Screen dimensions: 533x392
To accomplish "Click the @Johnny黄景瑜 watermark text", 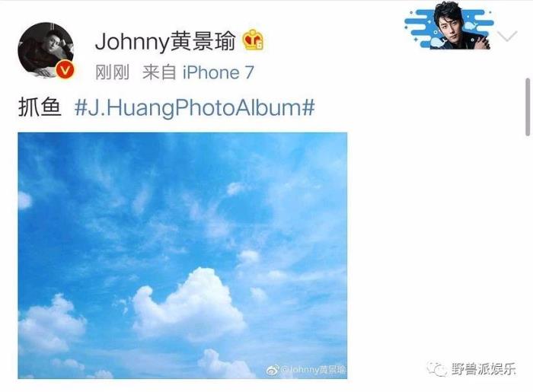I will click(314, 370).
